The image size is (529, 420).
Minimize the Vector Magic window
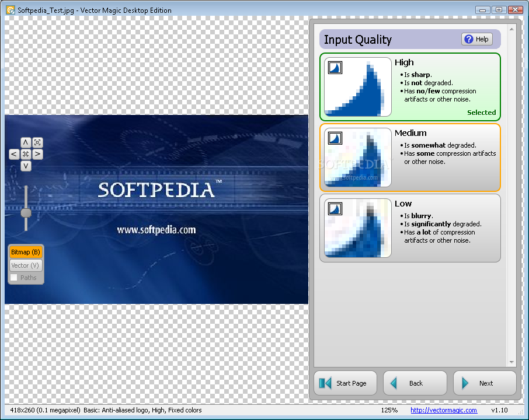pos(482,10)
